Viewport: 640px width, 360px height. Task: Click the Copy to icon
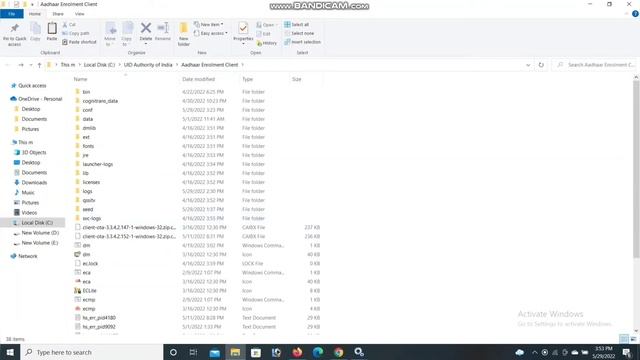point(127,29)
